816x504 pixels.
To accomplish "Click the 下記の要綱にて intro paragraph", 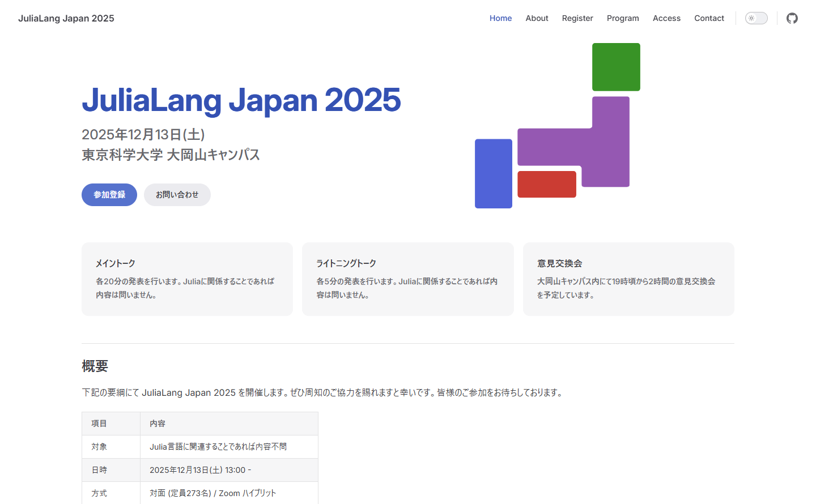I will (323, 392).
